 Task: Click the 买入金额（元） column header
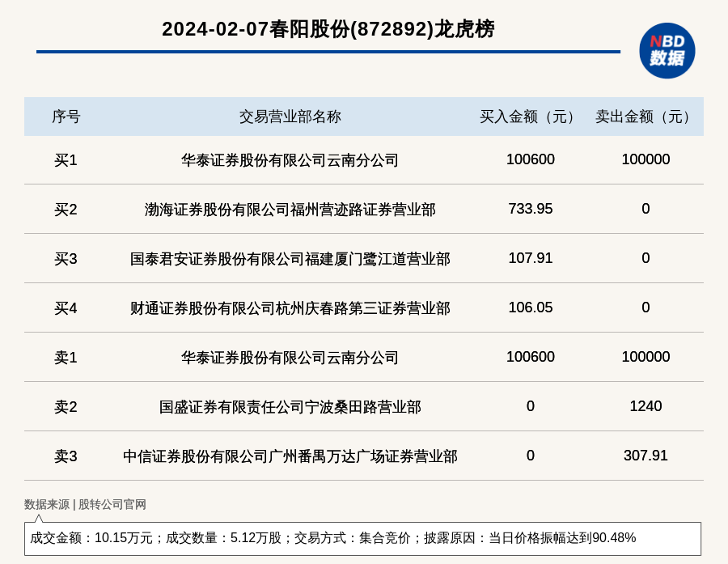tap(530, 117)
